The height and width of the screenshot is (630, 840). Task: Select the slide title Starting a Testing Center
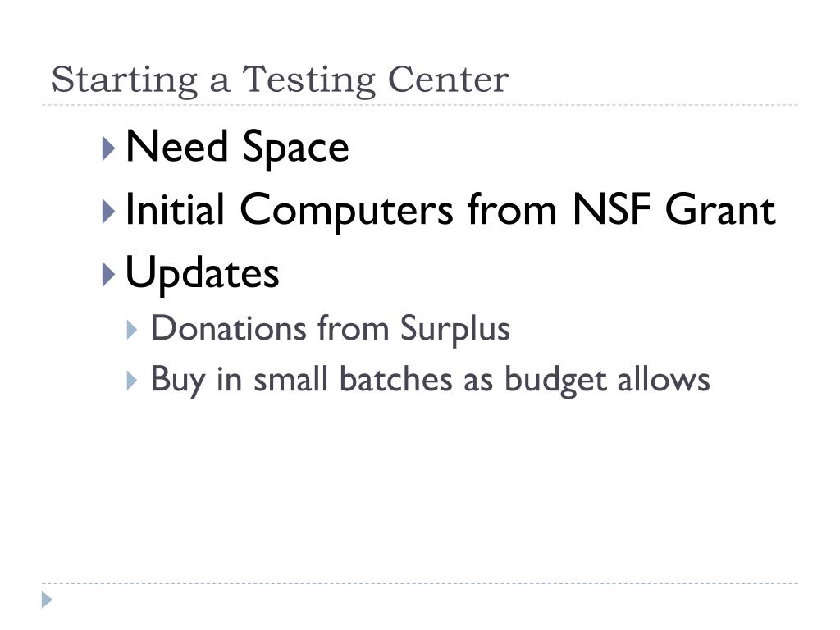pyautogui.click(x=280, y=80)
